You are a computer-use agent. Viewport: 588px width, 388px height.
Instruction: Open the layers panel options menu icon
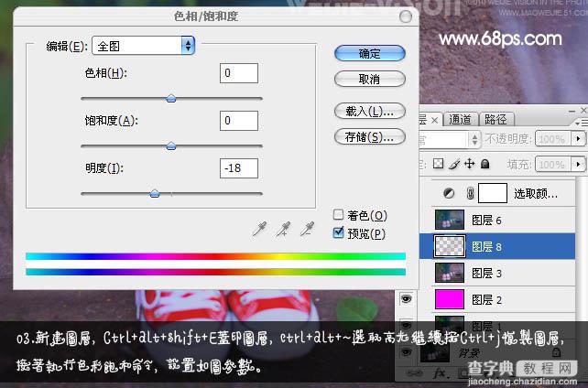582,122
